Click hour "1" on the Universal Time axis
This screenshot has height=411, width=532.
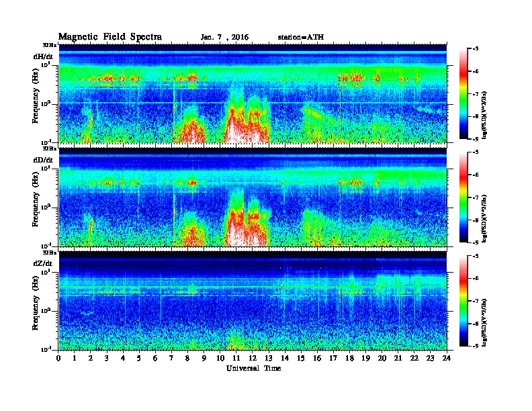75,358
